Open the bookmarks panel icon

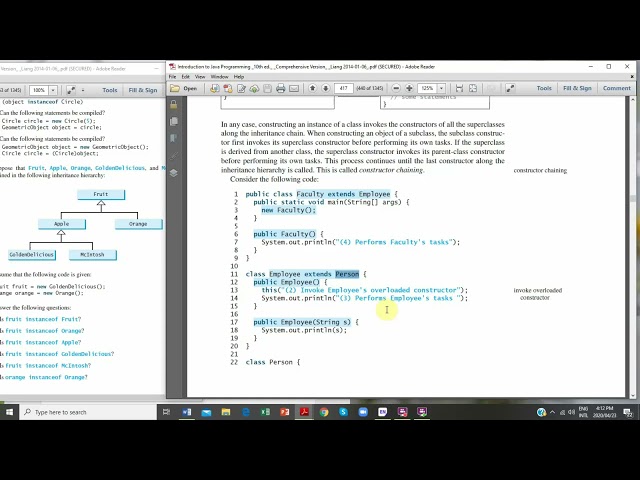coord(173,138)
